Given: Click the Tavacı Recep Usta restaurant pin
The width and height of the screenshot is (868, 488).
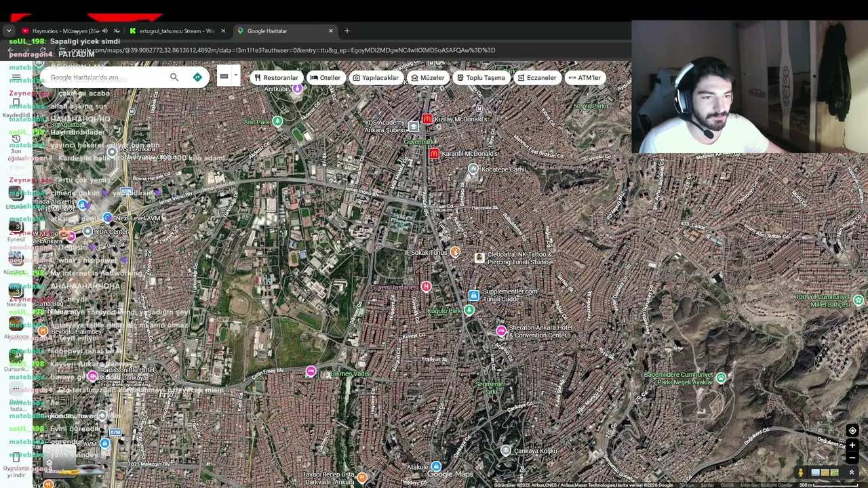Looking at the screenshot, I should click(x=362, y=477).
